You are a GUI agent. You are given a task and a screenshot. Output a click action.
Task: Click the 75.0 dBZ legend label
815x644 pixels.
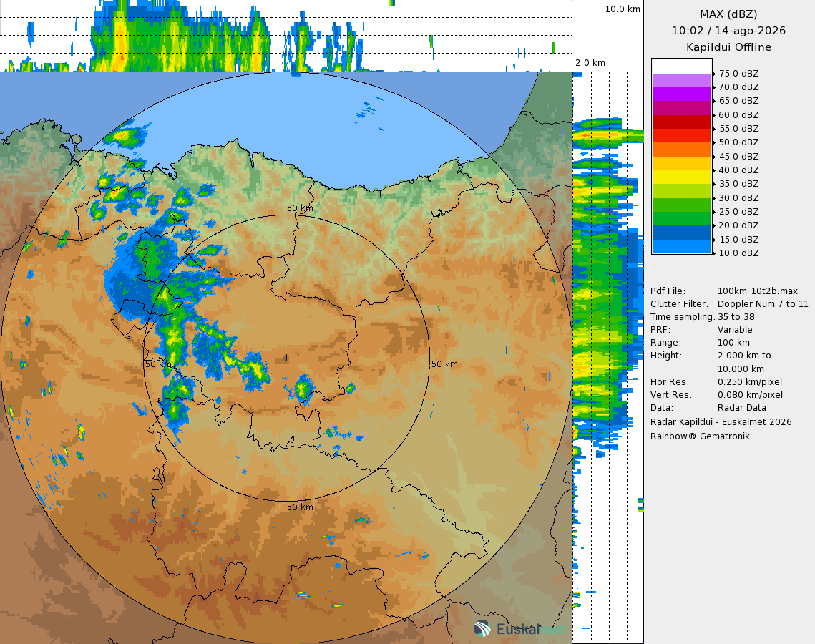pyautogui.click(x=738, y=73)
